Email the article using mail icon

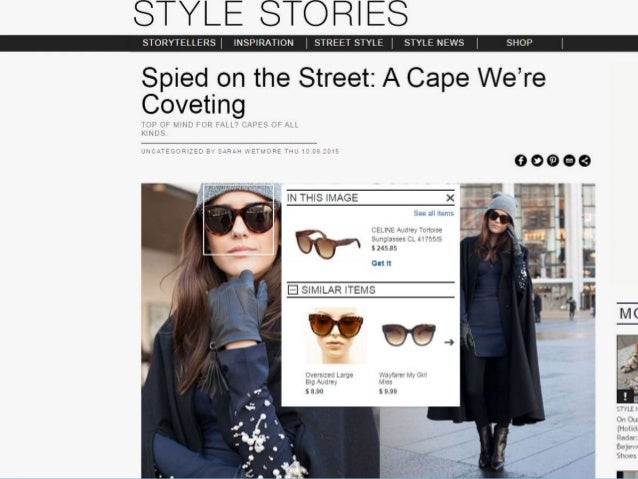point(569,161)
